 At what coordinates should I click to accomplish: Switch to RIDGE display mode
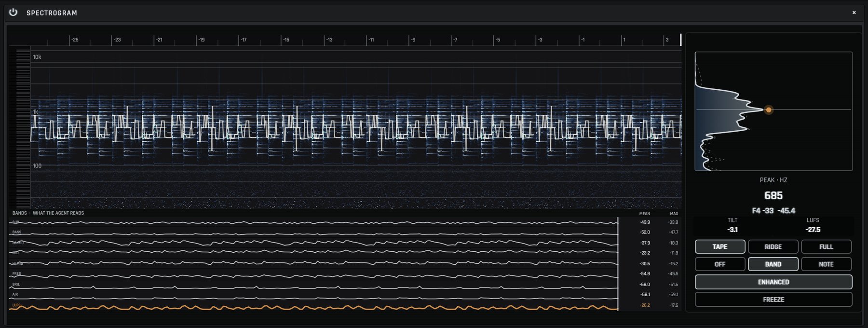tap(773, 246)
